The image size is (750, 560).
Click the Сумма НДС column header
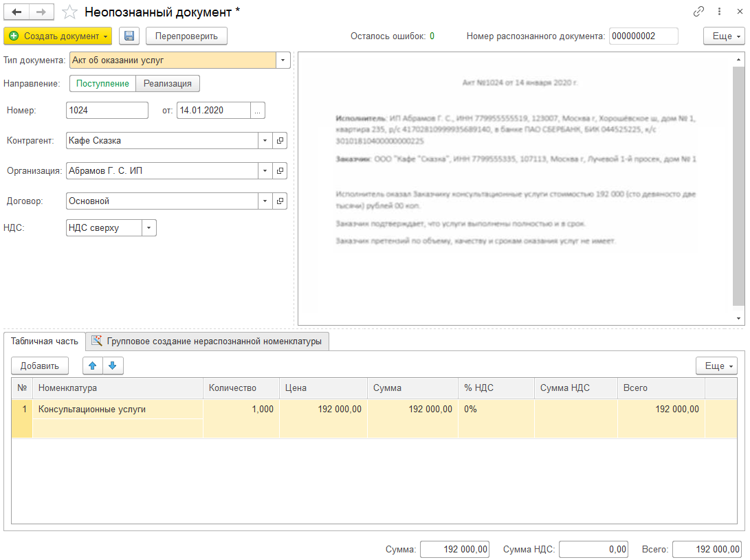pyautogui.click(x=576, y=388)
